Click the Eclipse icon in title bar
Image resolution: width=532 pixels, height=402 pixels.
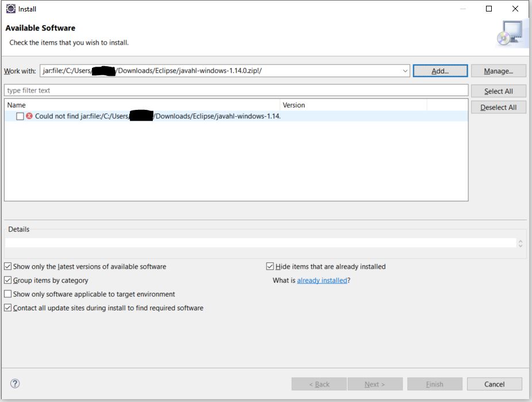(11, 9)
